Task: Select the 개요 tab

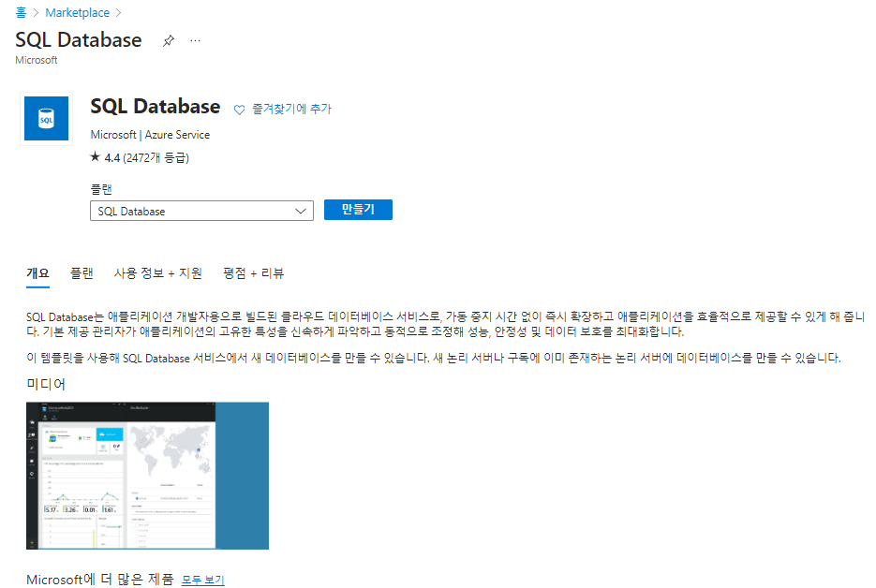Action: [38, 273]
